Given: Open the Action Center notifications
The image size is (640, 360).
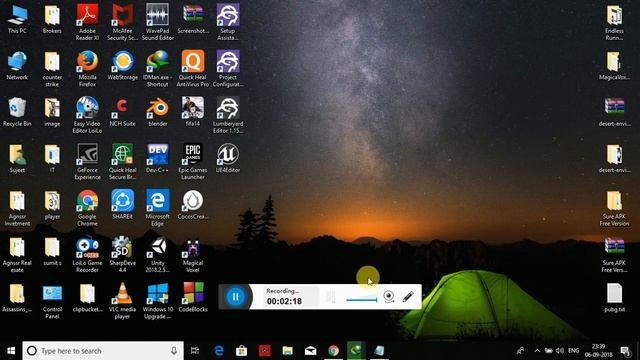Looking at the screenshot, I should click(625, 351).
